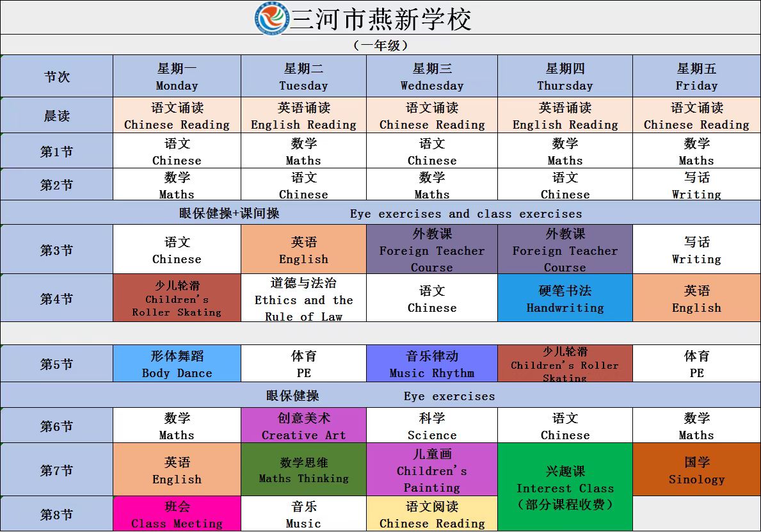Select the Monday column header
Screen dimensions: 761x532
pyautogui.click(x=177, y=77)
